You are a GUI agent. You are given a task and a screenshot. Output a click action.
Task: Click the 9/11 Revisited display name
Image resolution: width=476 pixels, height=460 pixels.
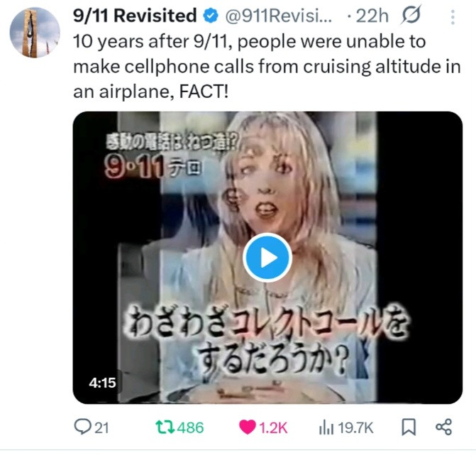(135, 16)
